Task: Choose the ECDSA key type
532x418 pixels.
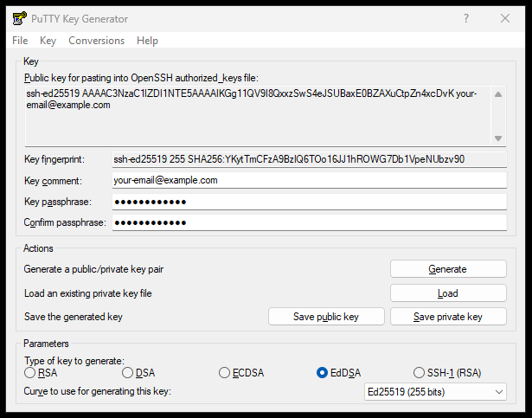Action: click(225, 373)
